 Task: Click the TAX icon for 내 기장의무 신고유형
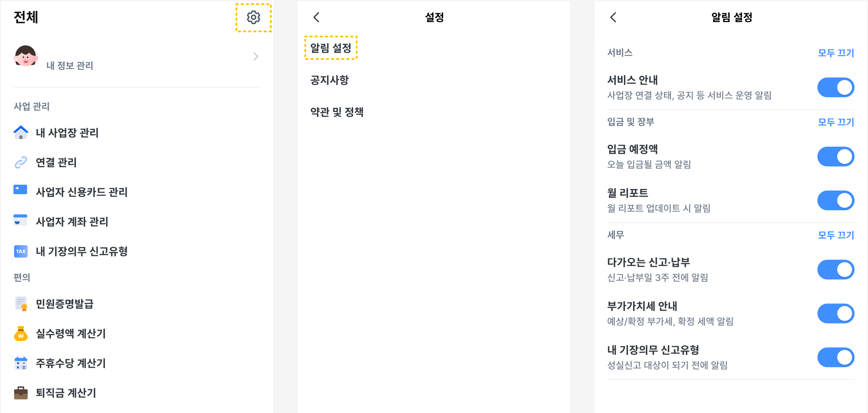(21, 251)
